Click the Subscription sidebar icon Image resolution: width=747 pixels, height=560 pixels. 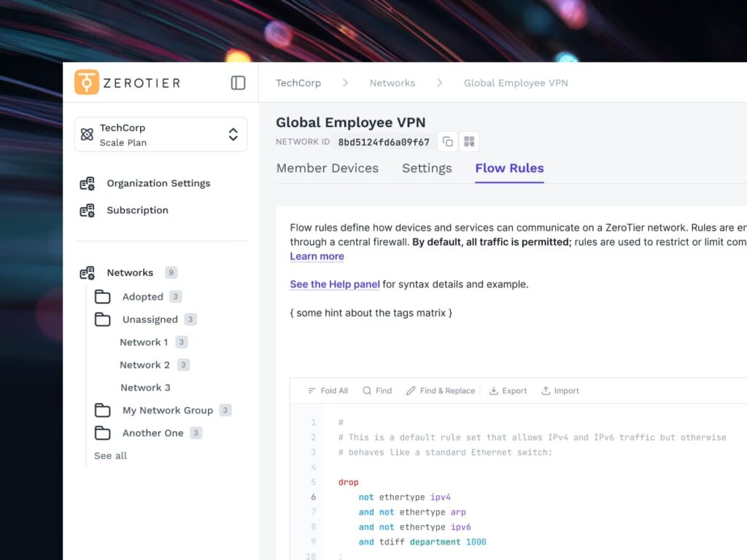coord(88,210)
